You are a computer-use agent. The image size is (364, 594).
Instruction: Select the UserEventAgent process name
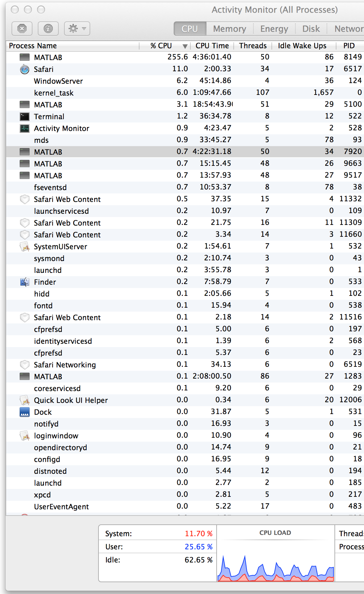[x=61, y=507]
